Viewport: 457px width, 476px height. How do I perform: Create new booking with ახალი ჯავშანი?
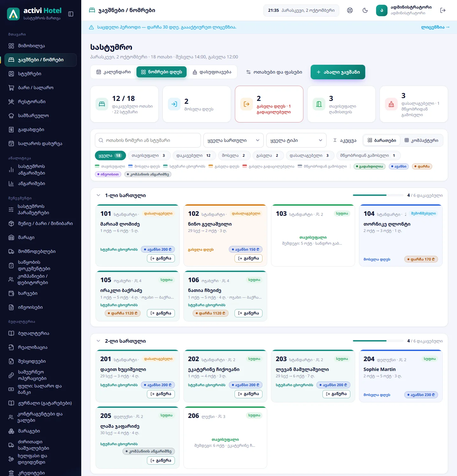tap(338, 72)
